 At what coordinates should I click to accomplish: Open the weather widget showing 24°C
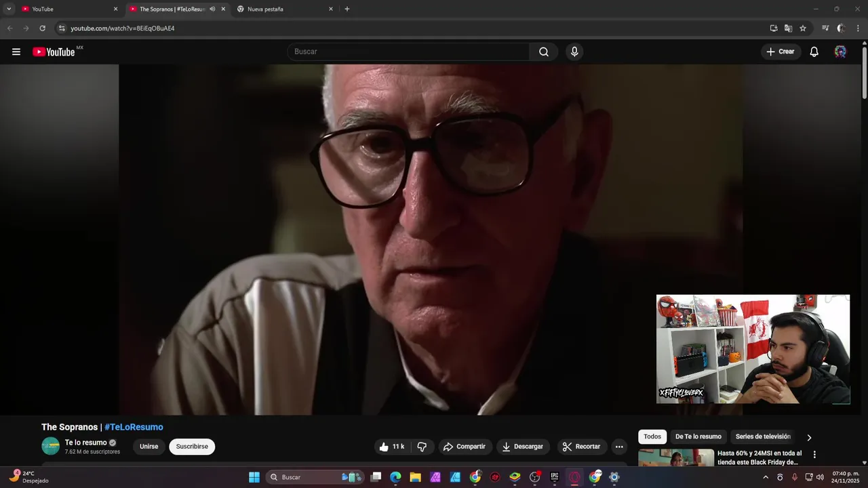pyautogui.click(x=29, y=477)
